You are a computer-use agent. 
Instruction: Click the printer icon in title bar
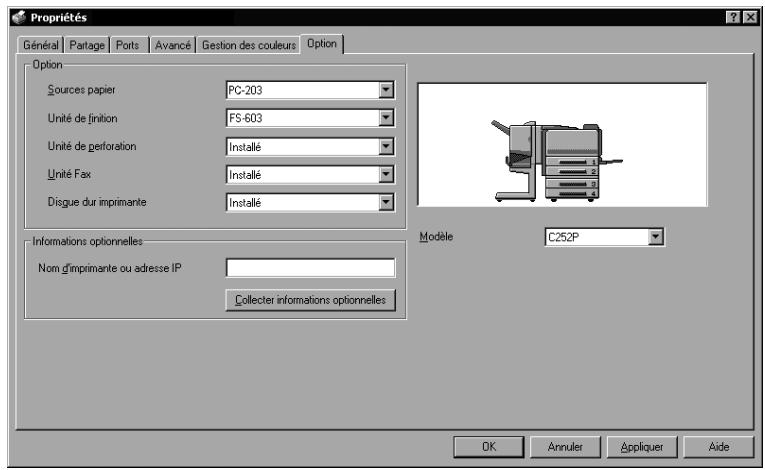click(19, 17)
